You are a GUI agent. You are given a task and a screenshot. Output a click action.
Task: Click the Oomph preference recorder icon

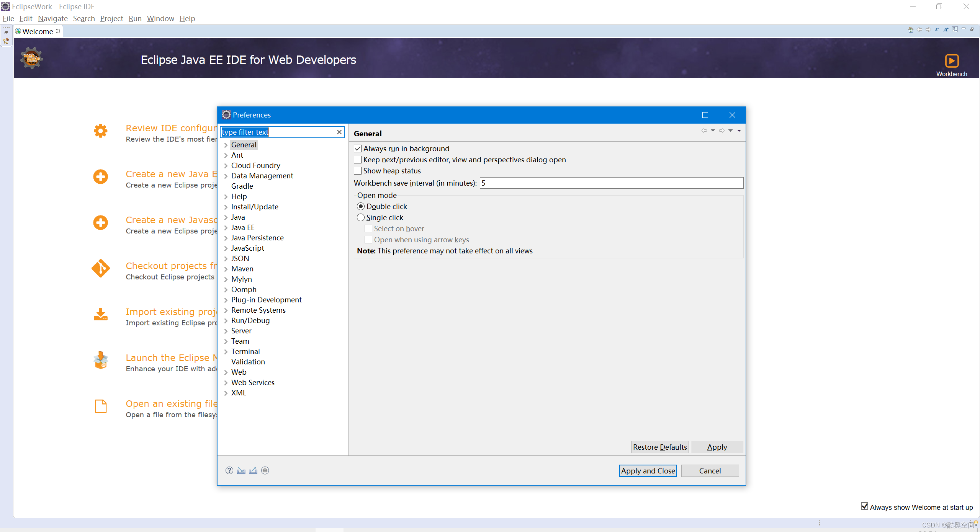265,470
